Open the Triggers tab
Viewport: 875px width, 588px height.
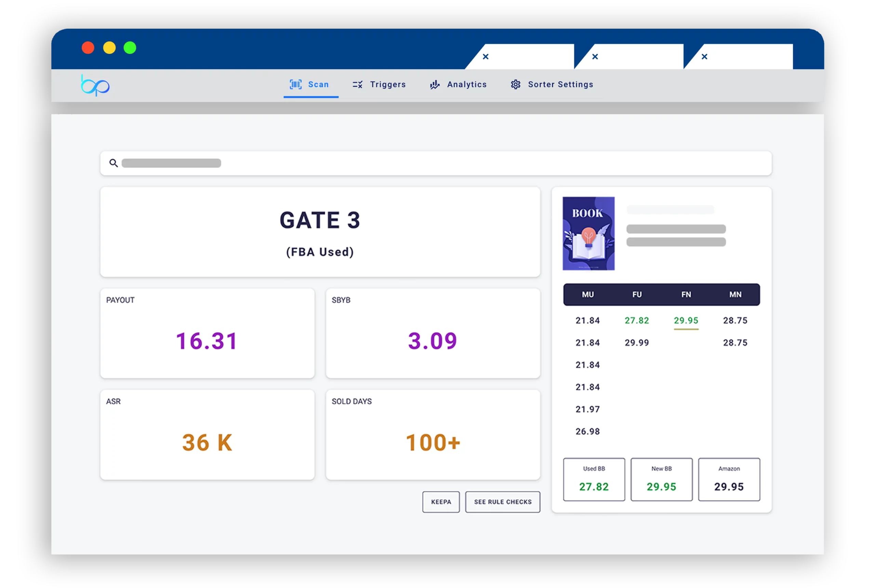(x=388, y=84)
